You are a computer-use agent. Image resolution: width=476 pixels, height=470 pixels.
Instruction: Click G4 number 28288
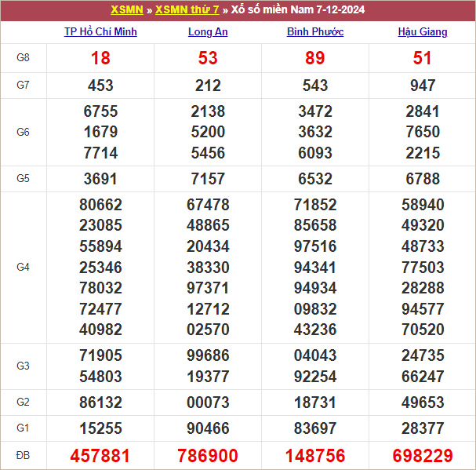(423, 288)
